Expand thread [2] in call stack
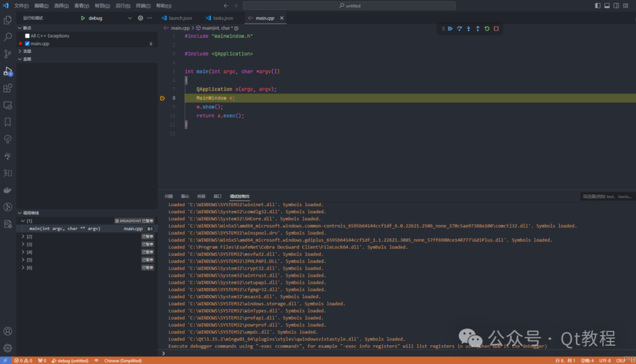The image size is (636, 364). point(23,237)
